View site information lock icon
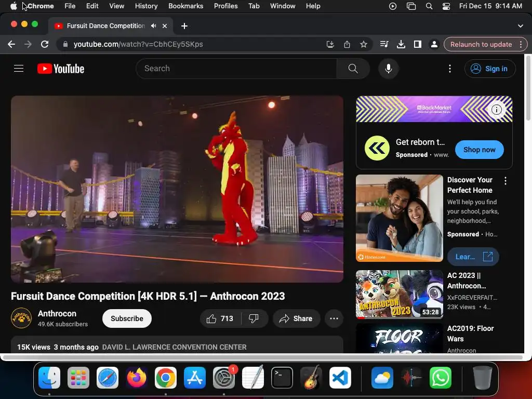Image resolution: width=532 pixels, height=399 pixels. tap(65, 44)
